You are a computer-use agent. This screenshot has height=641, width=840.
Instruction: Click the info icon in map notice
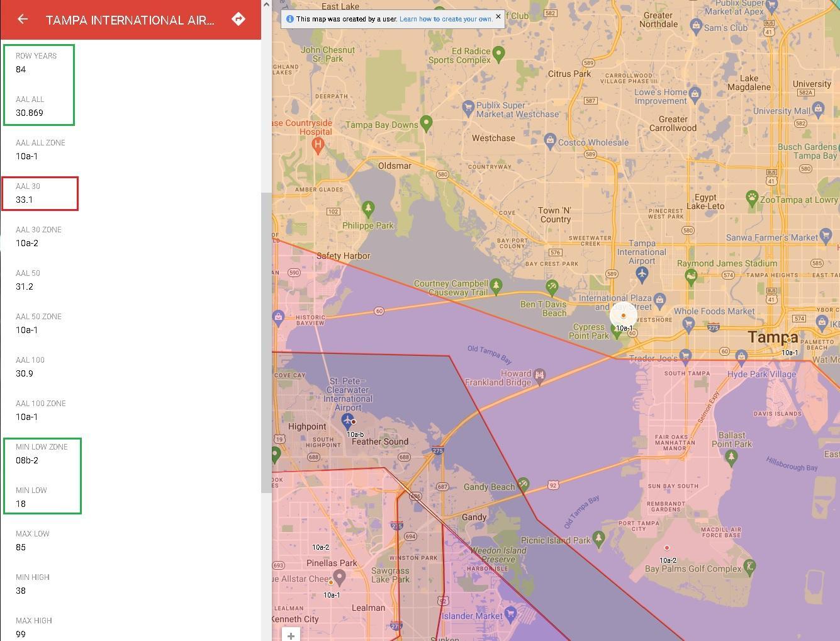[289, 19]
